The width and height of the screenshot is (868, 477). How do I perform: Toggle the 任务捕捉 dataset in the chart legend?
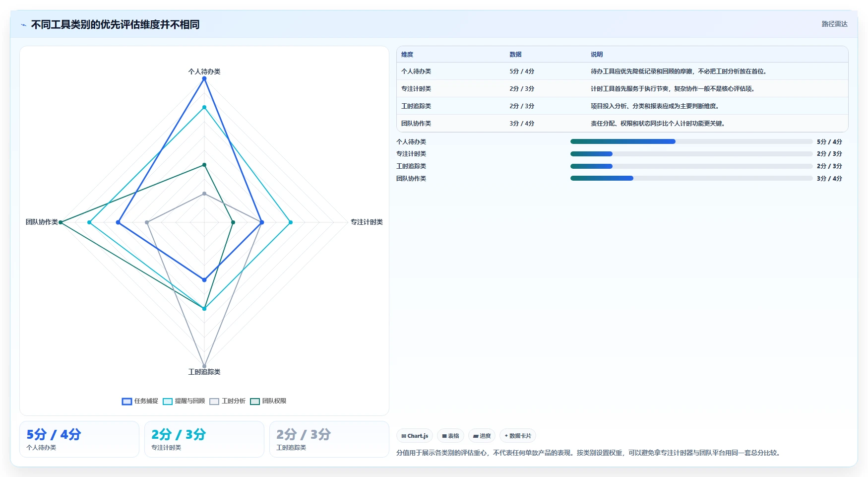tap(140, 401)
